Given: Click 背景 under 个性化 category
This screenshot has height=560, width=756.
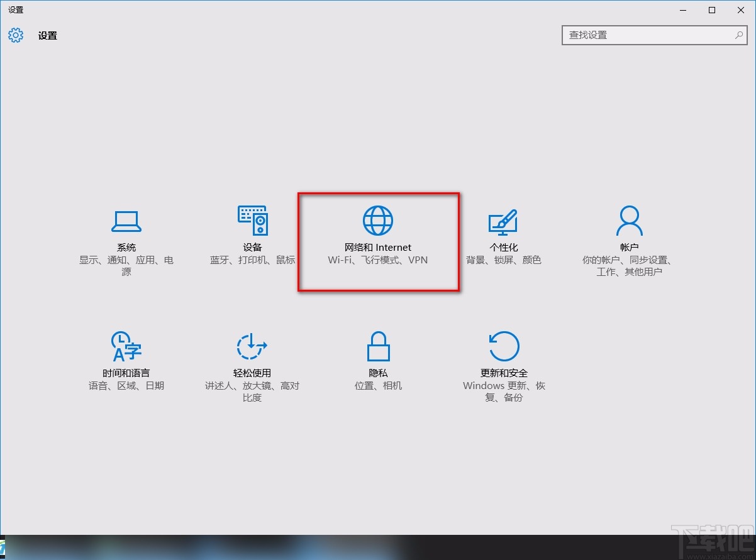Looking at the screenshot, I should tap(475, 260).
